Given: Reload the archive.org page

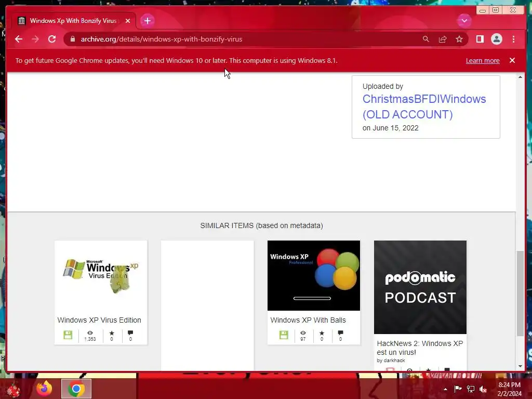Looking at the screenshot, I should (52, 39).
